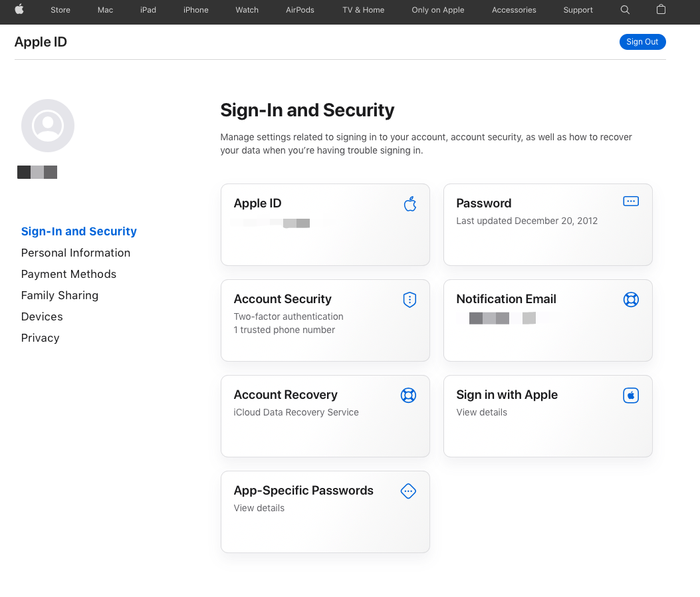Open the TV & Home menu item
The image size is (700, 597).
pos(364,10)
